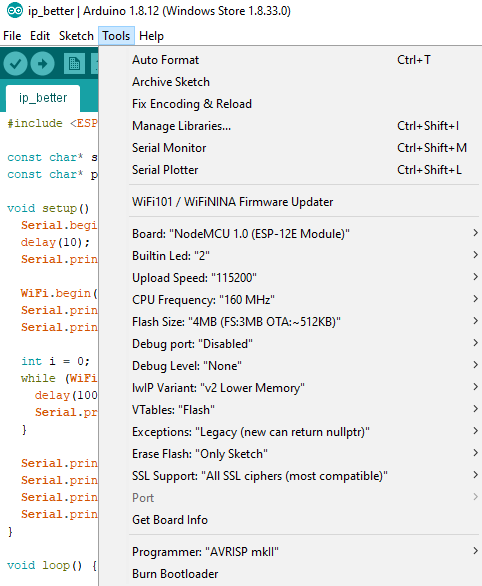The height and width of the screenshot is (586, 482).
Task: Open the Flash Size submenu
Action: tap(304, 322)
